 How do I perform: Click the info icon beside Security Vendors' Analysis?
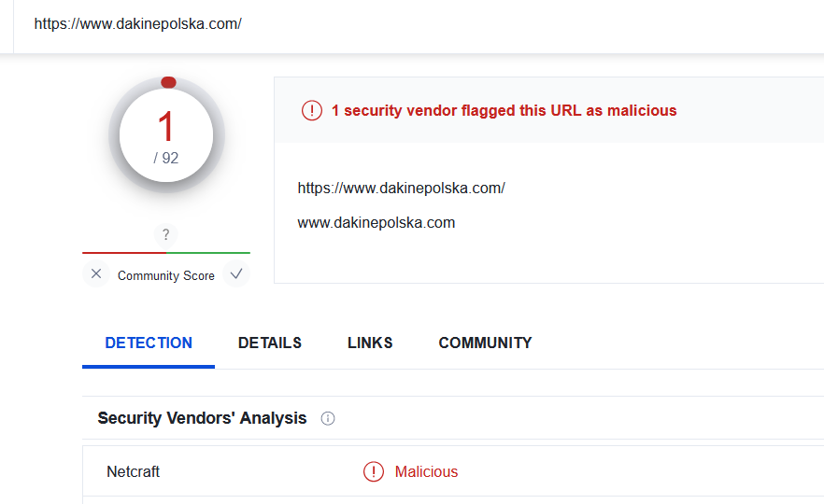(x=328, y=418)
